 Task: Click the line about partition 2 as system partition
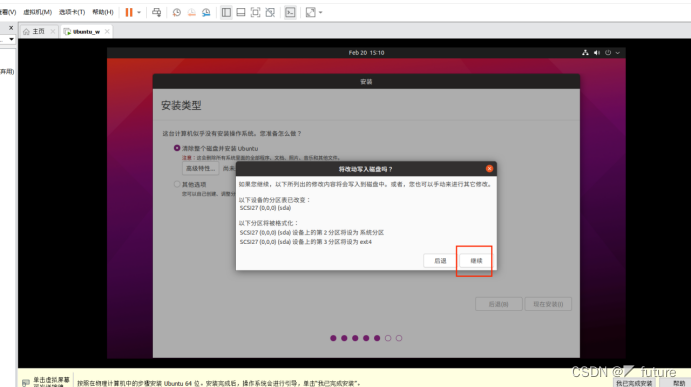tap(312, 232)
